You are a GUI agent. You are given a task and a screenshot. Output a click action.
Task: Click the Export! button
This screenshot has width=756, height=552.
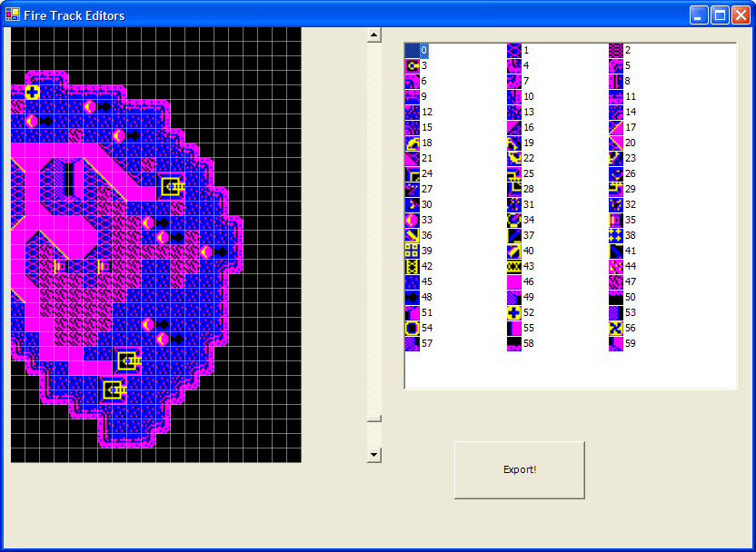point(519,469)
